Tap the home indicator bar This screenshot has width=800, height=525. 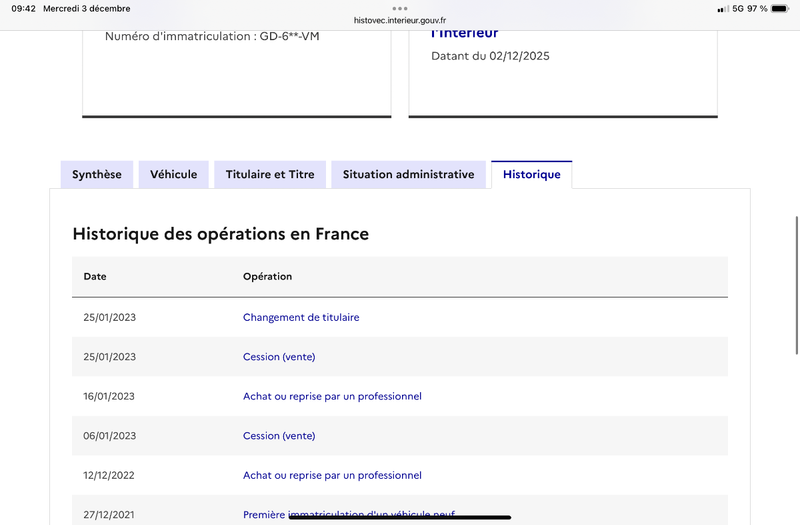click(400, 518)
